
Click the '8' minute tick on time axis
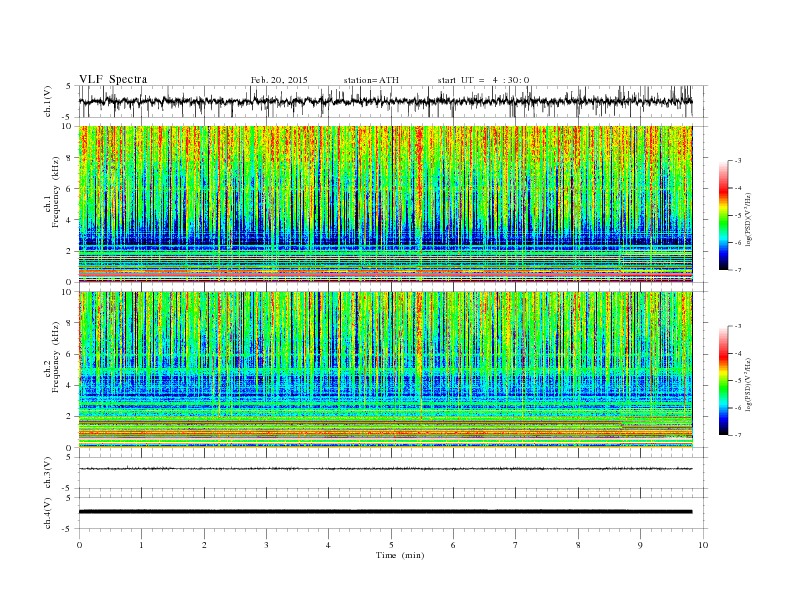click(578, 545)
